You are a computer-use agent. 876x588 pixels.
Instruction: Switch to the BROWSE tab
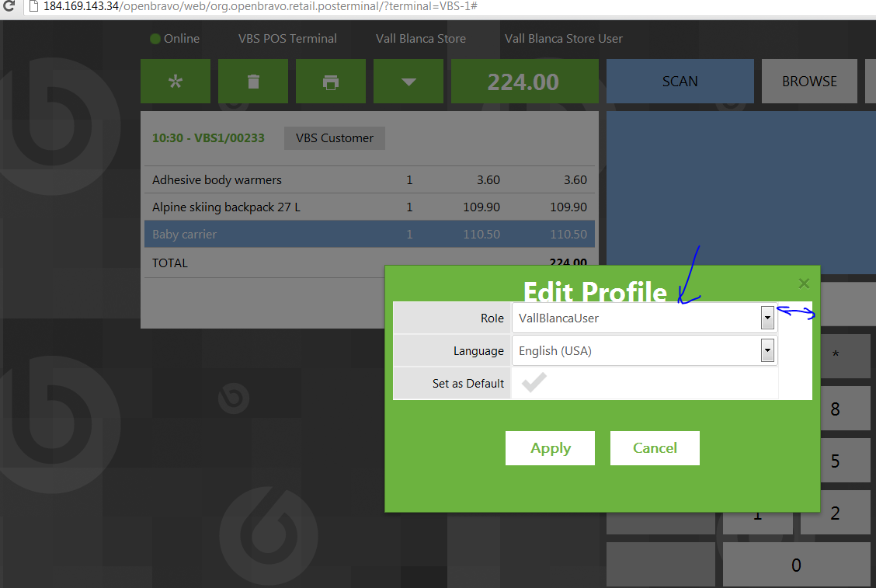coord(809,82)
